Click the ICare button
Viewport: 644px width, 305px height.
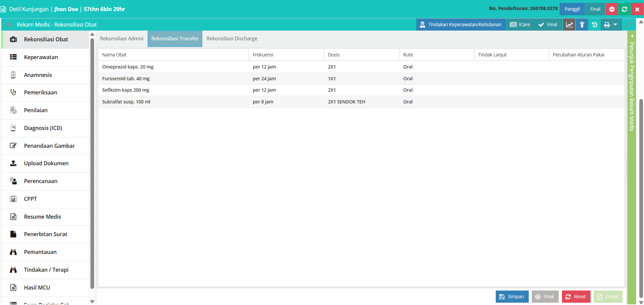pyautogui.click(x=520, y=25)
